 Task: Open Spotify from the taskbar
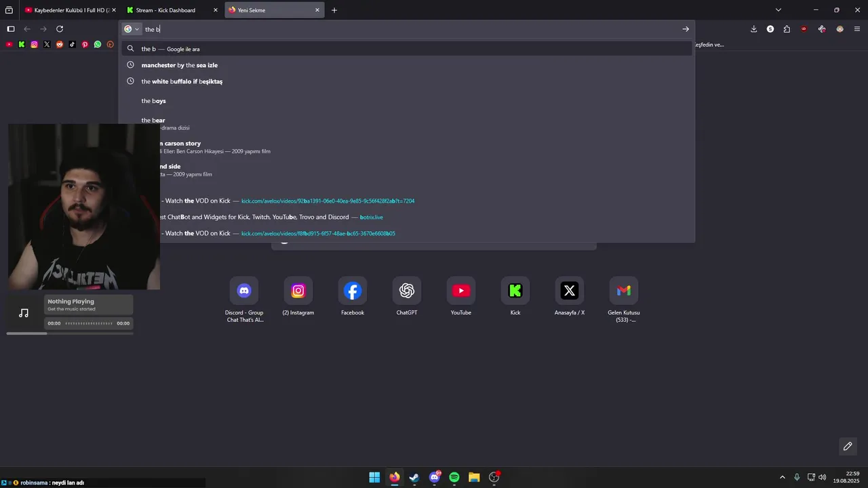[x=454, y=477]
